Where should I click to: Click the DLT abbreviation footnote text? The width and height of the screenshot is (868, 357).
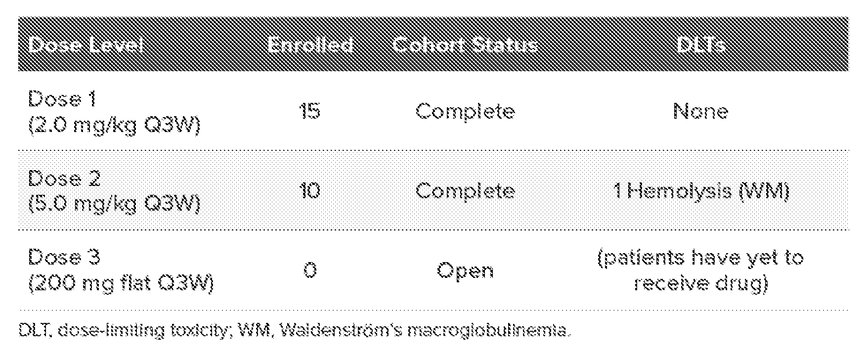coord(295,330)
